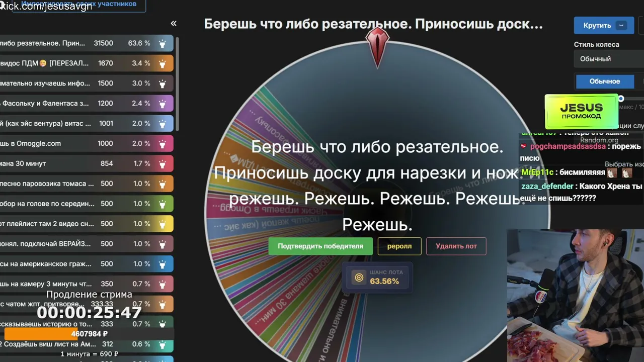
Task: Click the trophy icon on the плейлист row
Action: click(163, 224)
